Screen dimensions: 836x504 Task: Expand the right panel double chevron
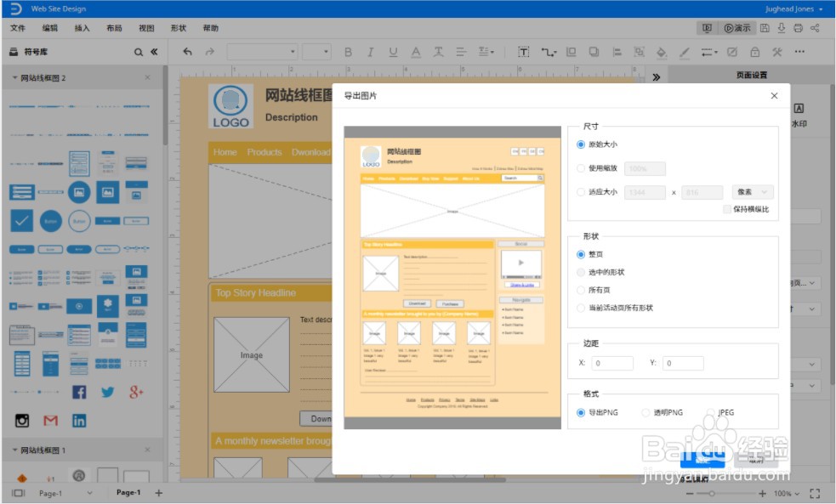pyautogui.click(x=657, y=77)
